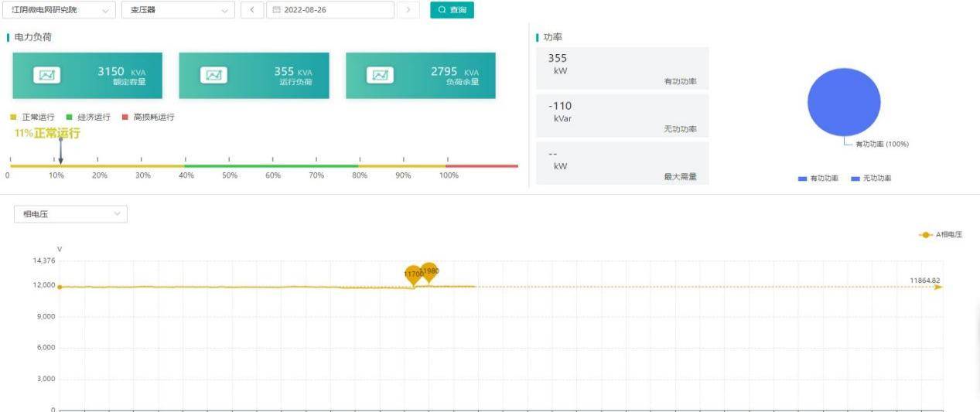Click the 50% tick label on load bar
Screen dimensions: 980x412
[x=230, y=175]
